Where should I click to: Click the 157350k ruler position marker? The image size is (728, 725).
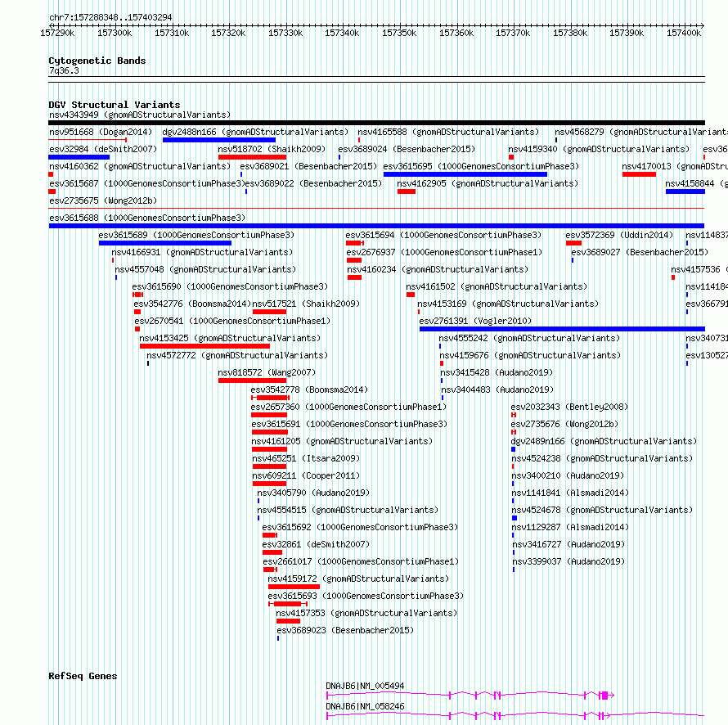point(399,33)
